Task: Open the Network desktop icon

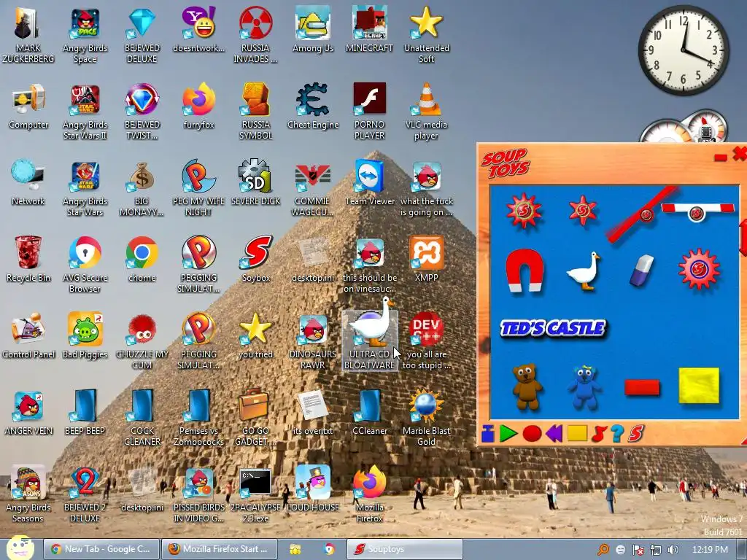Action: click(28, 183)
